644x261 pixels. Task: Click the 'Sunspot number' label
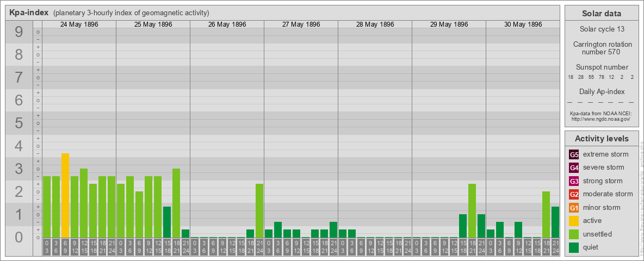click(x=602, y=67)
